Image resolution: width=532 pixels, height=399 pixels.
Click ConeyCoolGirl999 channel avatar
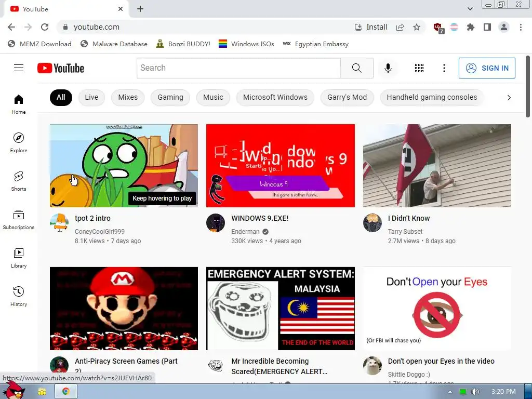[59, 223]
